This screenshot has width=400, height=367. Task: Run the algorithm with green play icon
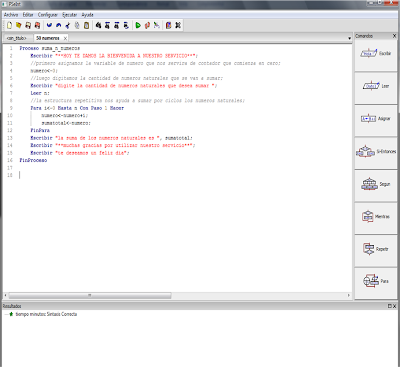point(138,25)
